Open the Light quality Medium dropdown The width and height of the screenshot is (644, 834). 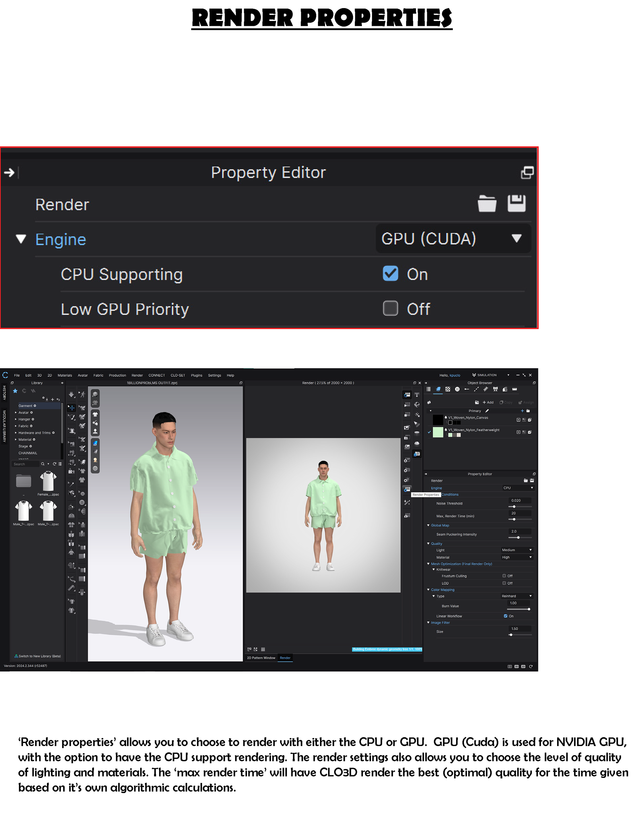pos(517,550)
